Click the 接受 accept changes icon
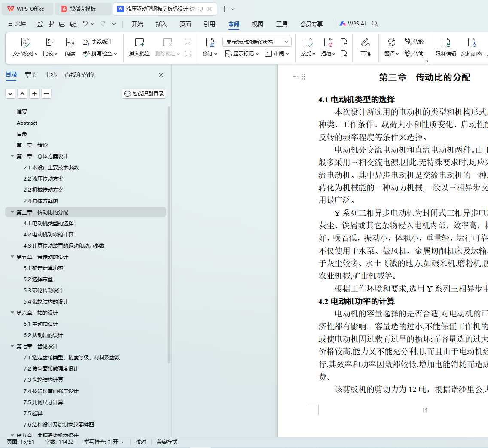 [x=308, y=47]
